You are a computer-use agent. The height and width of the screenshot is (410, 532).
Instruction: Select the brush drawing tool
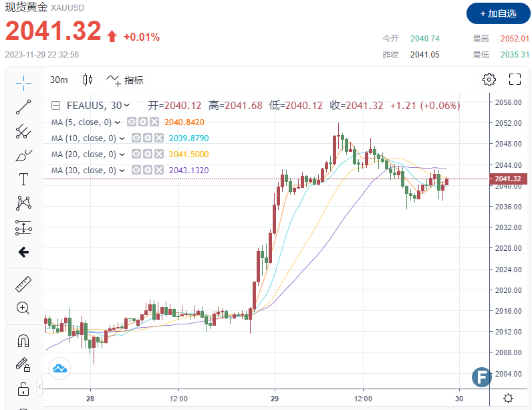tap(23, 155)
